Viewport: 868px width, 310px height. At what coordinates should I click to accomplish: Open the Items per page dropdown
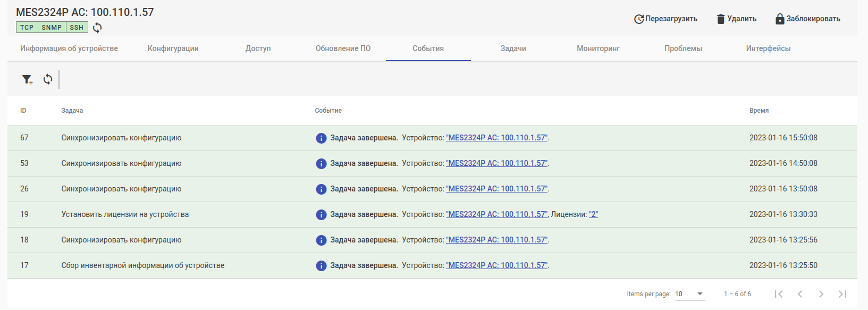[689, 294]
